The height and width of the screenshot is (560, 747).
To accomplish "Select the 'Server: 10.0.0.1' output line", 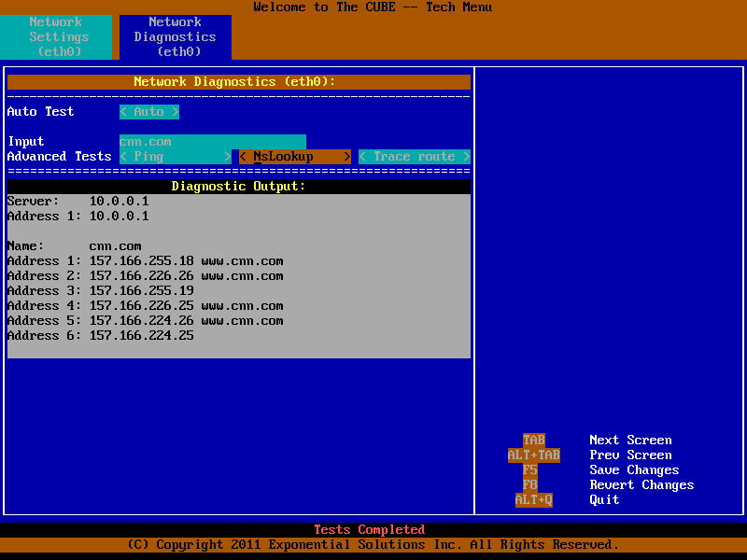I will (x=78, y=201).
